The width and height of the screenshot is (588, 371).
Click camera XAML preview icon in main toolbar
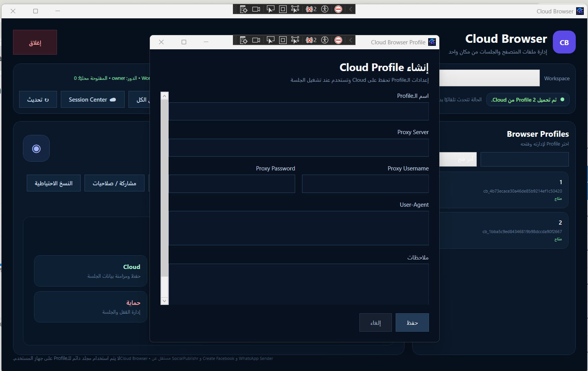coord(256,9)
